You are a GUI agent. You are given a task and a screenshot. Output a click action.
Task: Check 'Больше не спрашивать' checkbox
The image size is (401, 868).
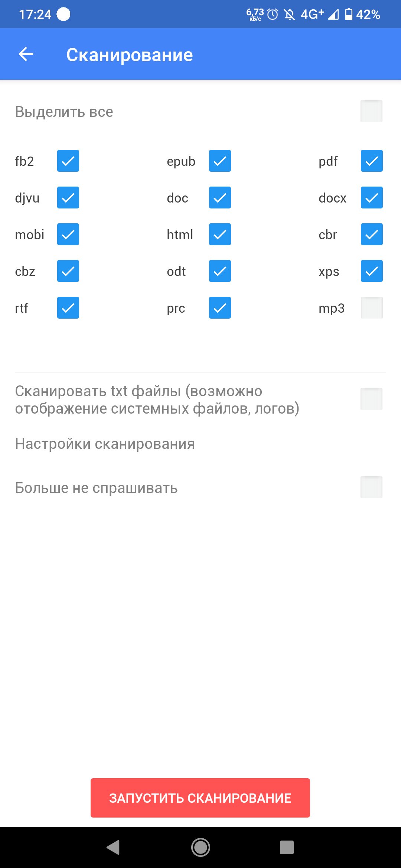click(372, 487)
